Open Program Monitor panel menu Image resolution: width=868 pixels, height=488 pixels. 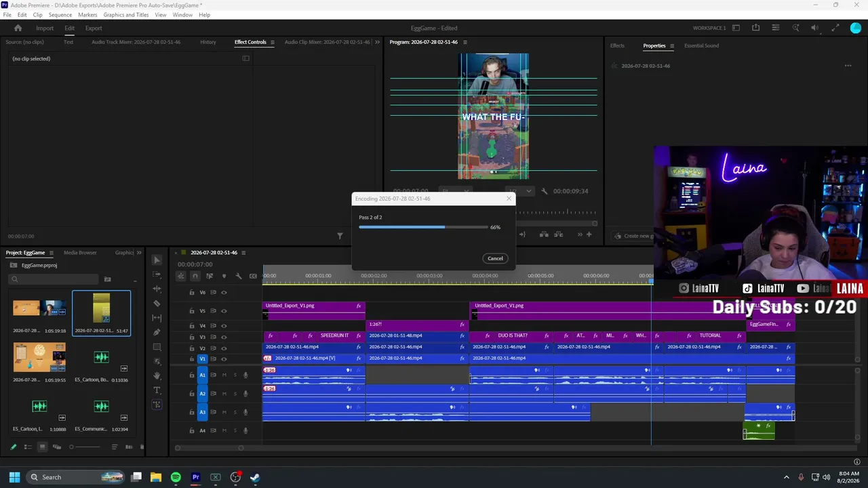coord(465,42)
